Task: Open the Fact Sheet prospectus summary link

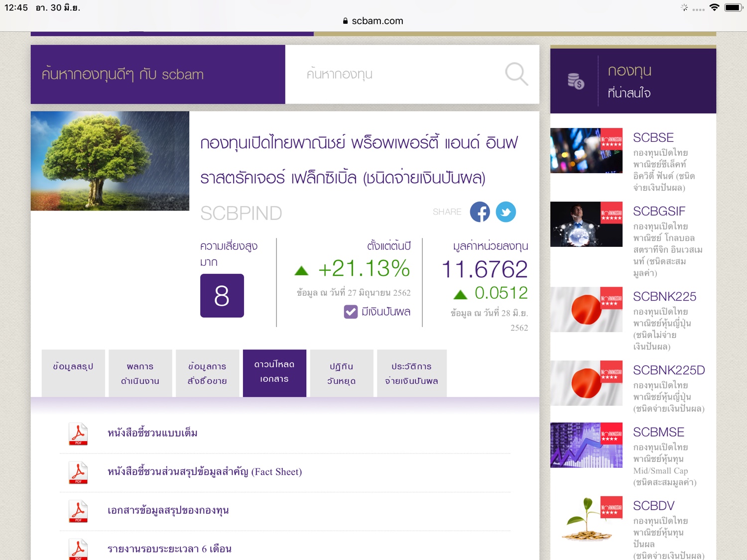Action: coord(205,472)
